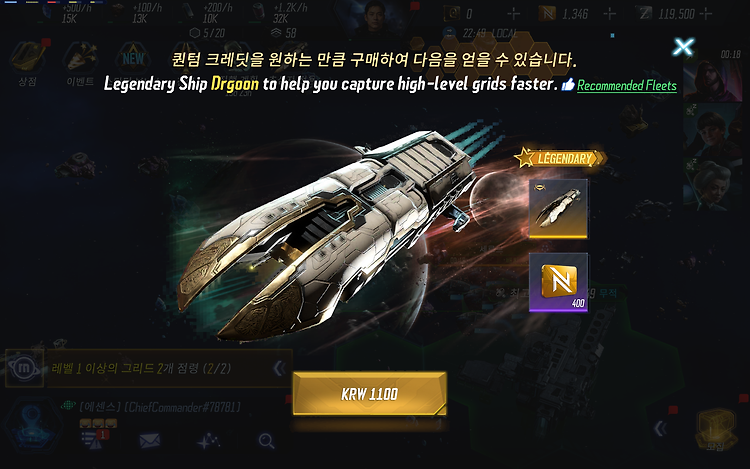Open the star constellation icon
Image resolution: width=750 pixels, height=469 pixels.
209,441
